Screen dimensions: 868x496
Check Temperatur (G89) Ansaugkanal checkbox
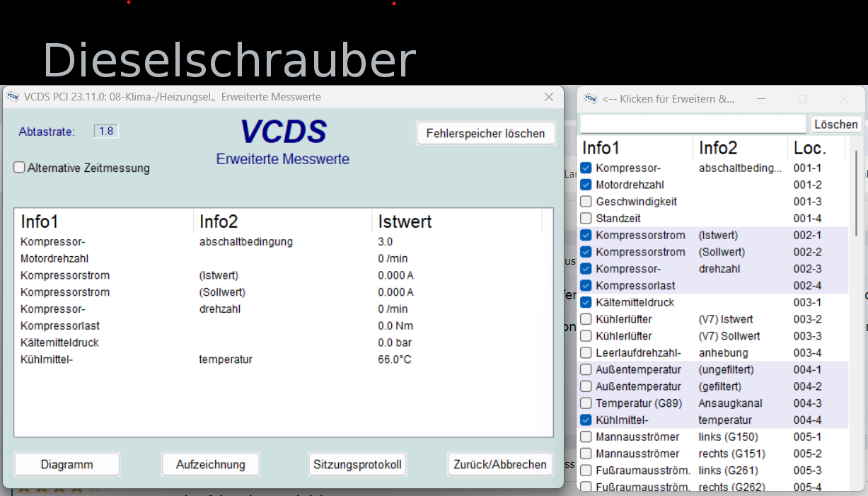[x=586, y=403]
